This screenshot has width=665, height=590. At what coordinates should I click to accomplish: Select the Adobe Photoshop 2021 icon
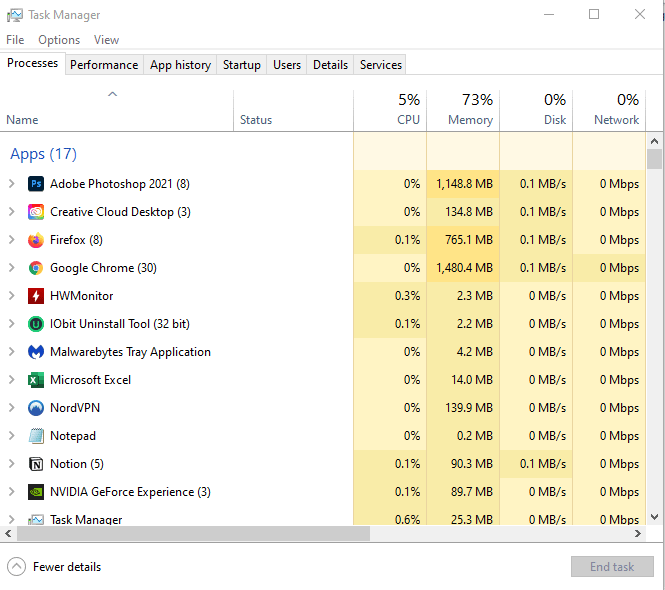(x=36, y=184)
